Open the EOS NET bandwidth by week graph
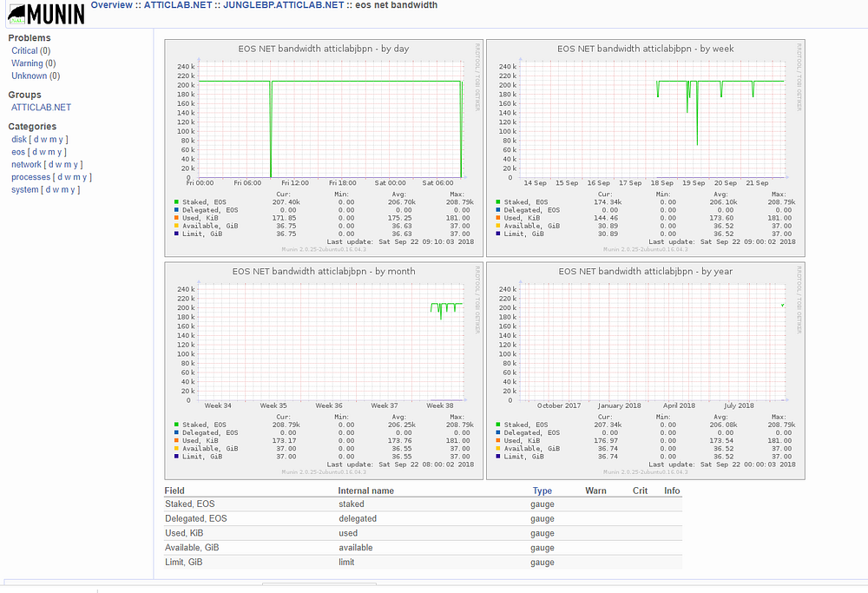 pyautogui.click(x=646, y=148)
